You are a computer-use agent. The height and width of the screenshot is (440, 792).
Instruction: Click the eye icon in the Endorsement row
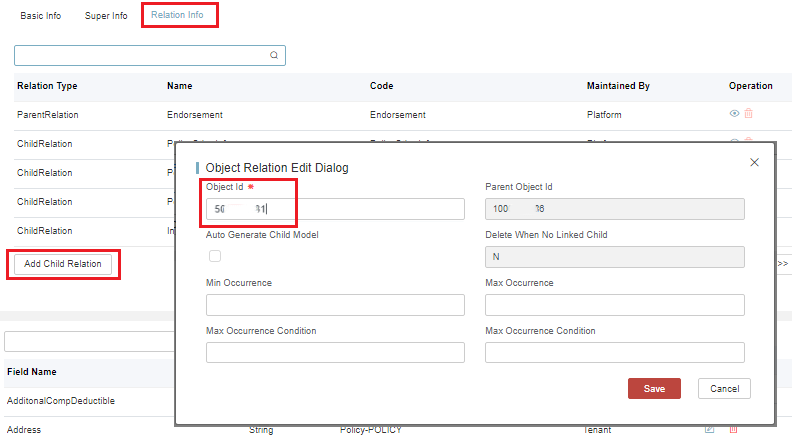[x=734, y=114]
